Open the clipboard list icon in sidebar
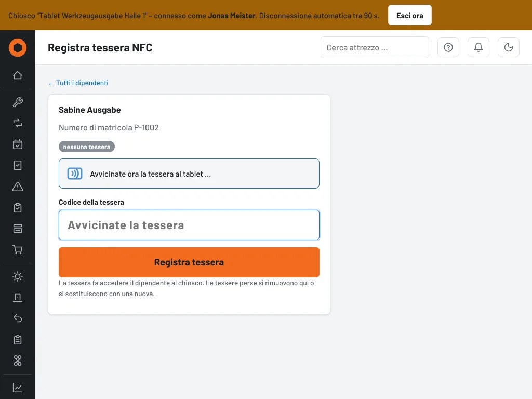This screenshot has height=399, width=532. [x=18, y=340]
